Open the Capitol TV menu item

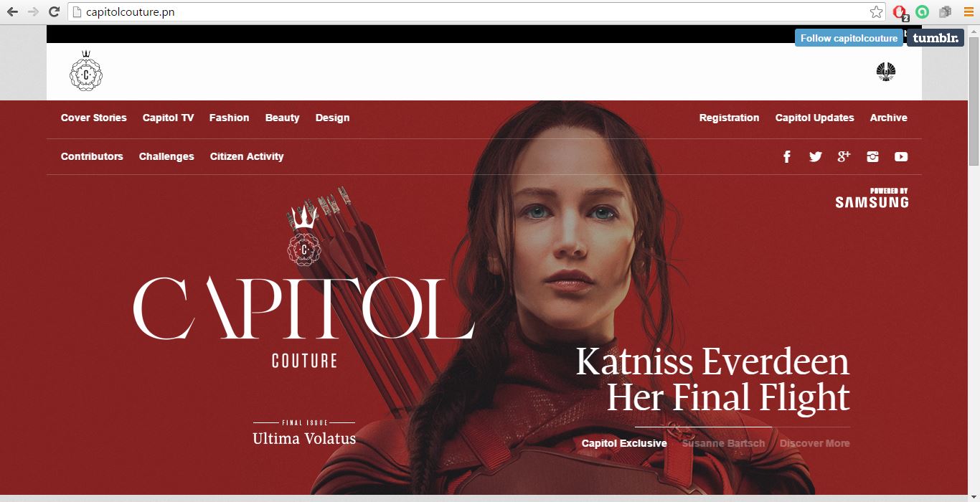click(168, 118)
